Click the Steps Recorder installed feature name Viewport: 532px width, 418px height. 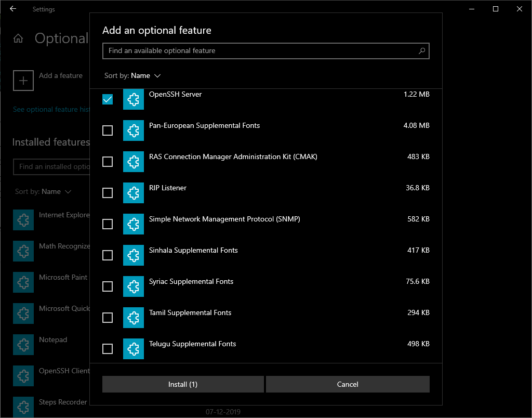[x=63, y=402]
